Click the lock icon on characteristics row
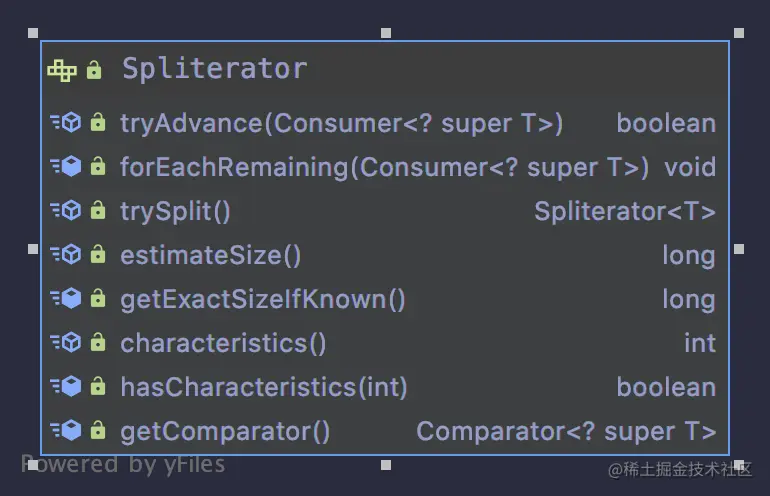Screen dimensions: 770x496 [98, 342]
